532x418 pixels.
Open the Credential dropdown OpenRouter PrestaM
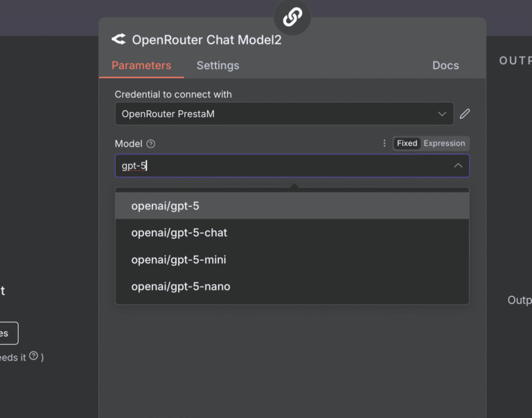coord(284,114)
